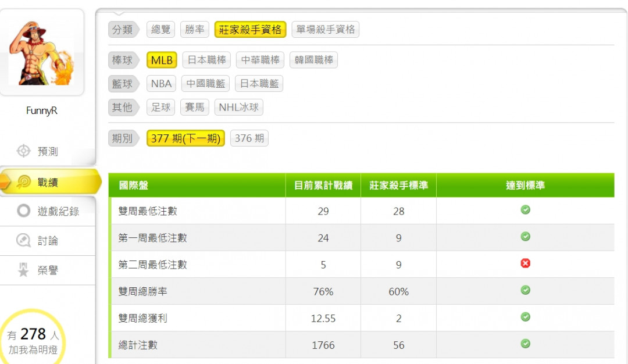Choose the MLB baseball league
Screen dimensions: 628x364
(162, 60)
